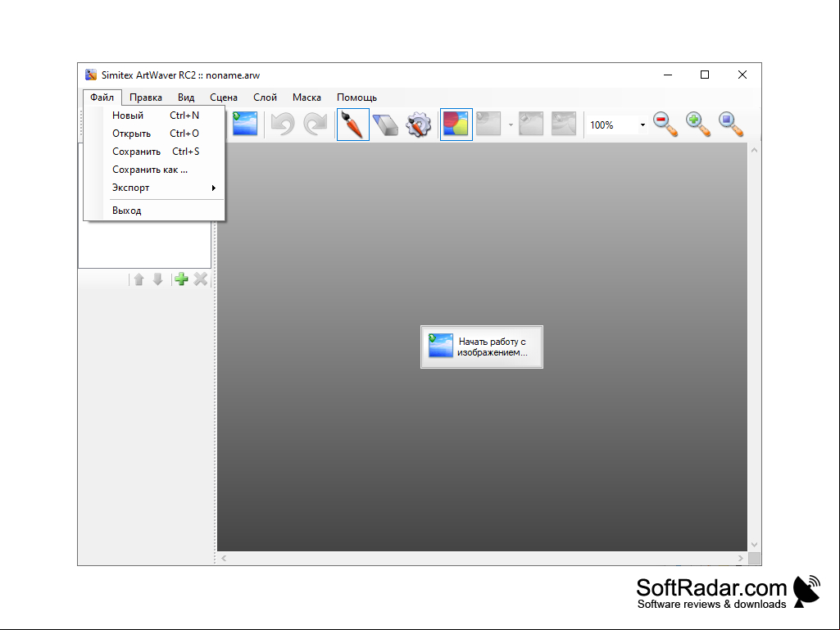The image size is (840, 630).
Task: Open the Вид menu
Action: click(186, 97)
